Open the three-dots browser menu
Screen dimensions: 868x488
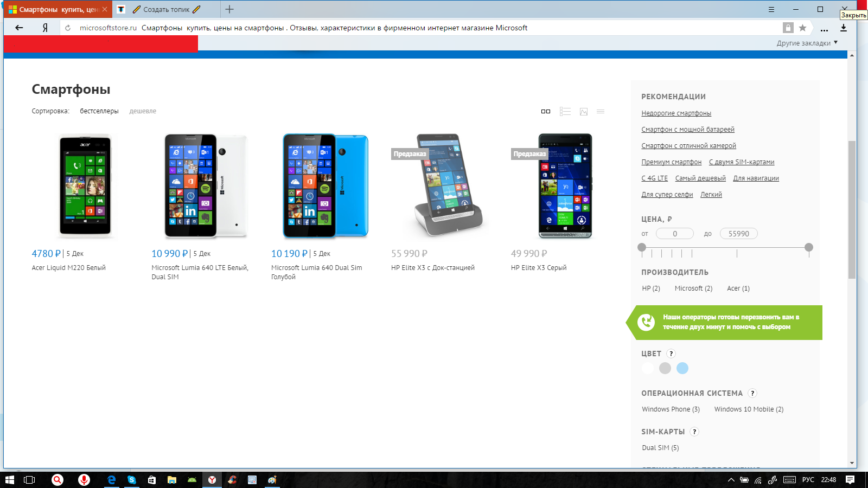[825, 30]
